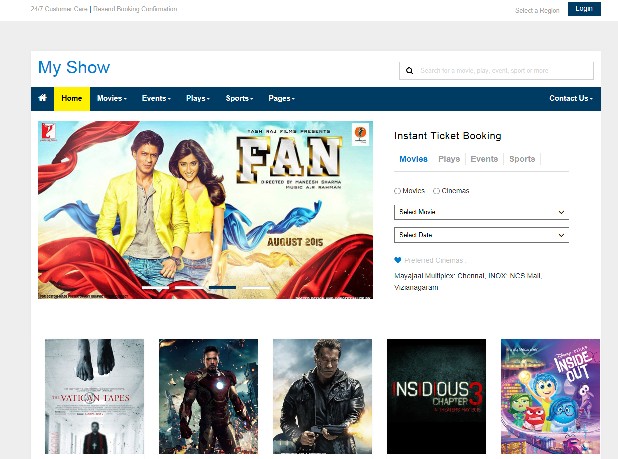Open the Inside Out movie poster
The width and height of the screenshot is (618, 459).
pyautogui.click(x=550, y=396)
